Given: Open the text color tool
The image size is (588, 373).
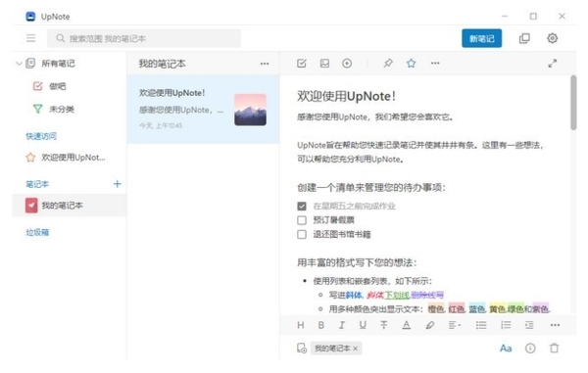Looking at the screenshot, I should point(406,325).
